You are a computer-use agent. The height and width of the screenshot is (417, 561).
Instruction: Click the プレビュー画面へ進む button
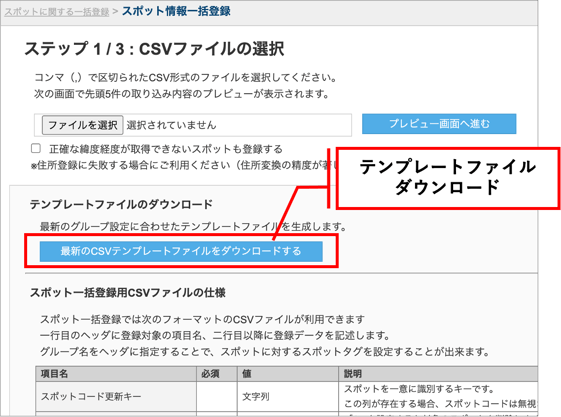439,124
